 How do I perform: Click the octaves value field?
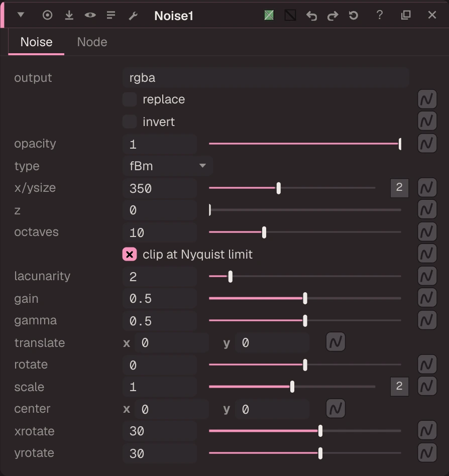point(160,232)
